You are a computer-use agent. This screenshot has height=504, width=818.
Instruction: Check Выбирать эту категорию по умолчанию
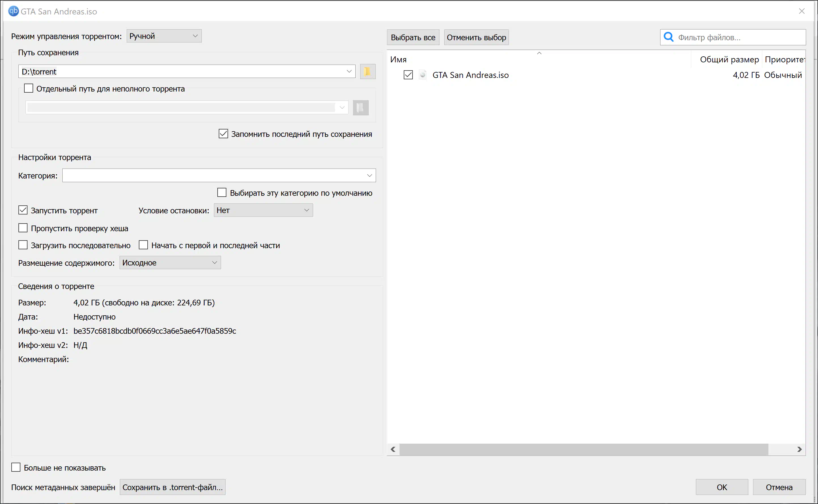coord(222,193)
